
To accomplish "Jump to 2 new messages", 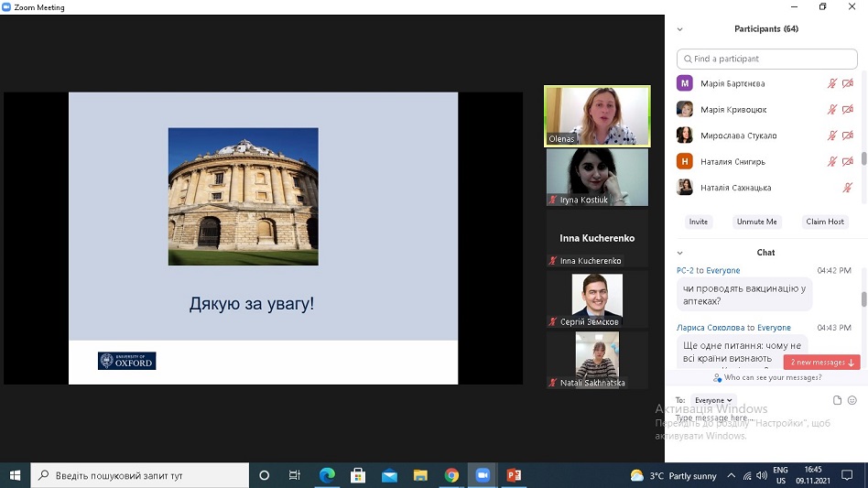I will pyautogui.click(x=821, y=363).
